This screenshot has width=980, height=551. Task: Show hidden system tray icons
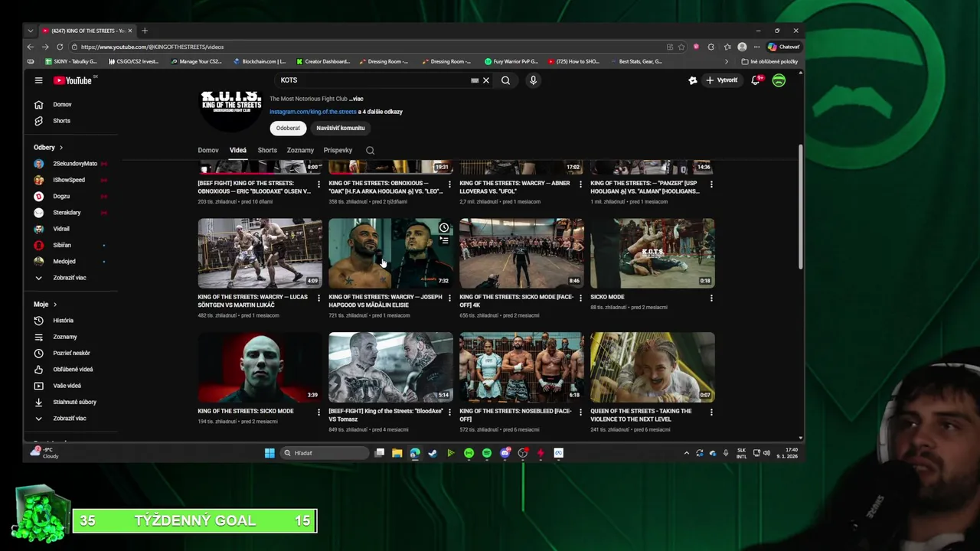686,453
